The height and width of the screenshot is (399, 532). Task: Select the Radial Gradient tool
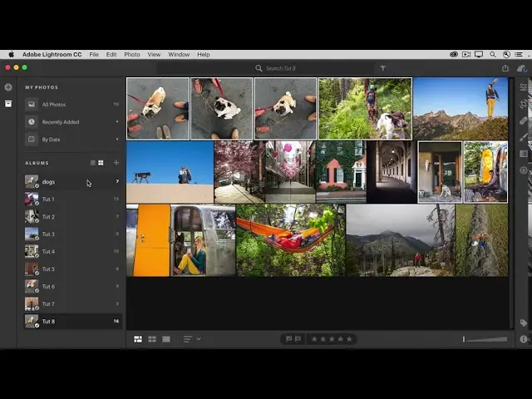(x=524, y=170)
